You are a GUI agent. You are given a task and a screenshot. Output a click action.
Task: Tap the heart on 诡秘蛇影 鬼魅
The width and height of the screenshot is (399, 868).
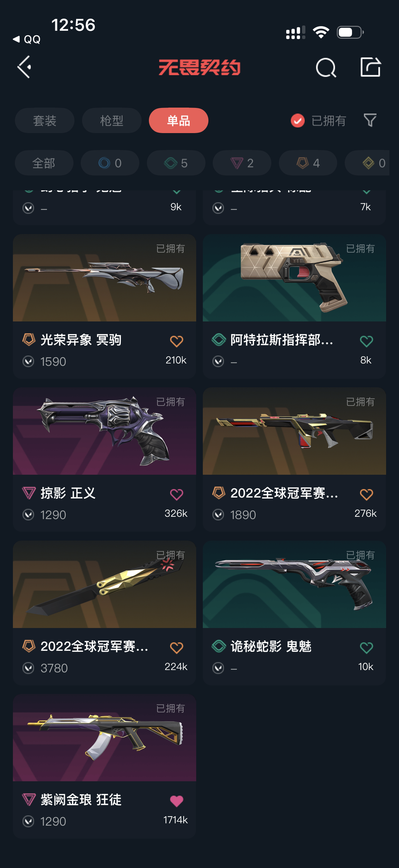[x=366, y=648]
